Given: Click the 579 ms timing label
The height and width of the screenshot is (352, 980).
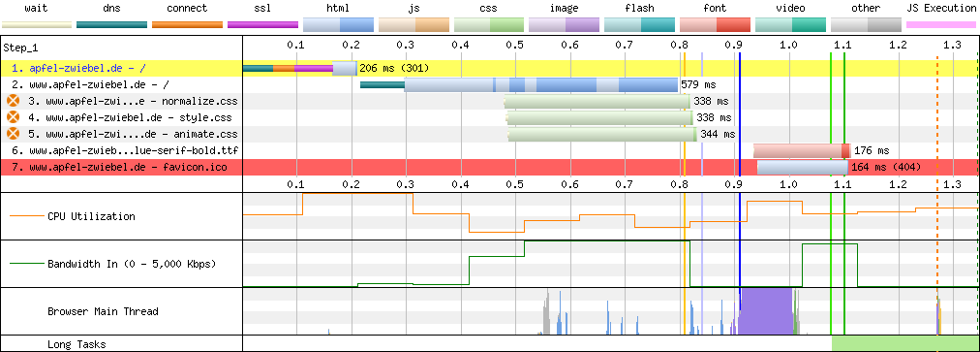Looking at the screenshot, I should (698, 84).
